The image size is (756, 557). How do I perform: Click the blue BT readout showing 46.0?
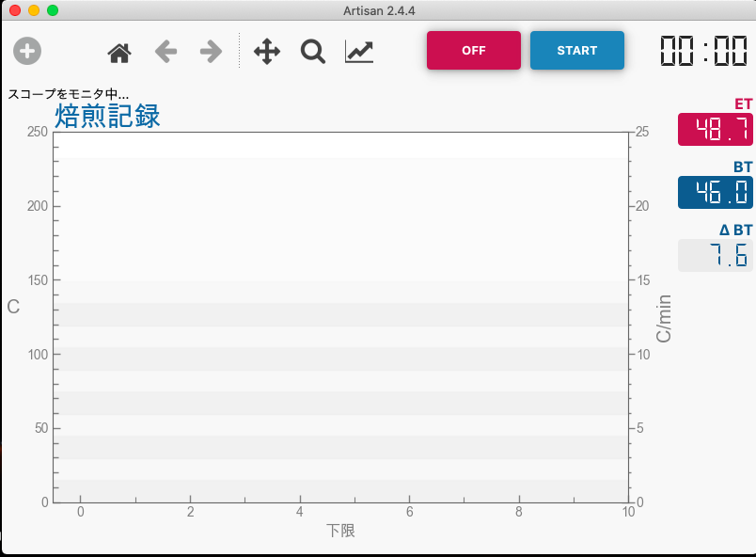(715, 193)
